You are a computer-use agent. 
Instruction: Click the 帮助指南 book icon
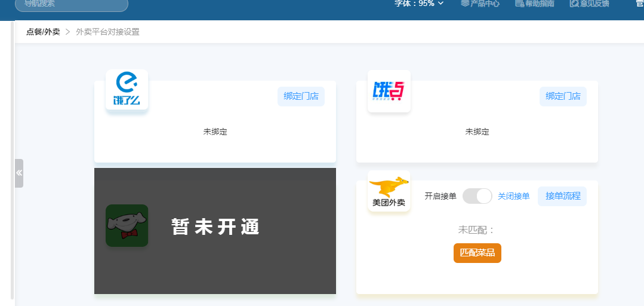pos(519,3)
